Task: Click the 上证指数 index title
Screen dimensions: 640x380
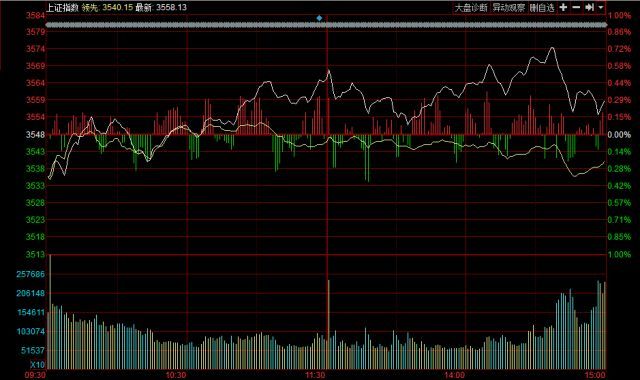Action: 62,7
